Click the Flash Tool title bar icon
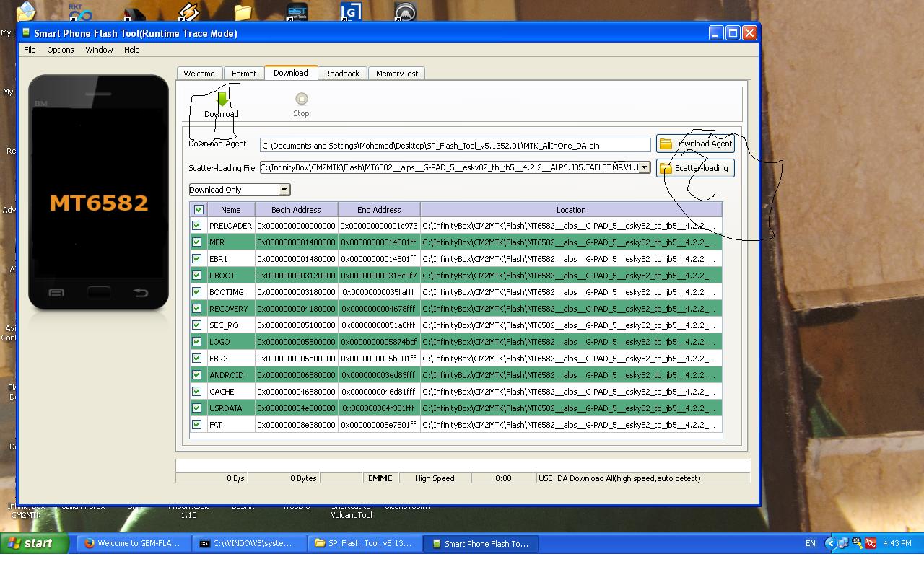 click(26, 32)
